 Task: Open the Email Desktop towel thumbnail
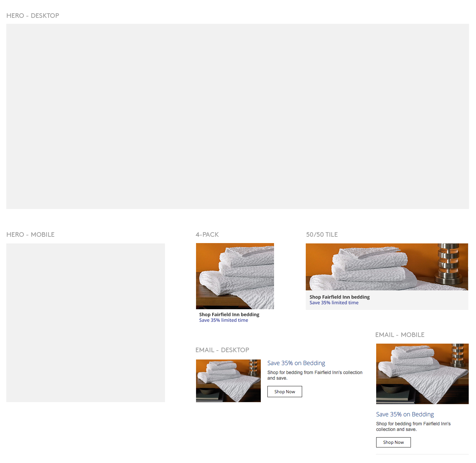(228, 381)
